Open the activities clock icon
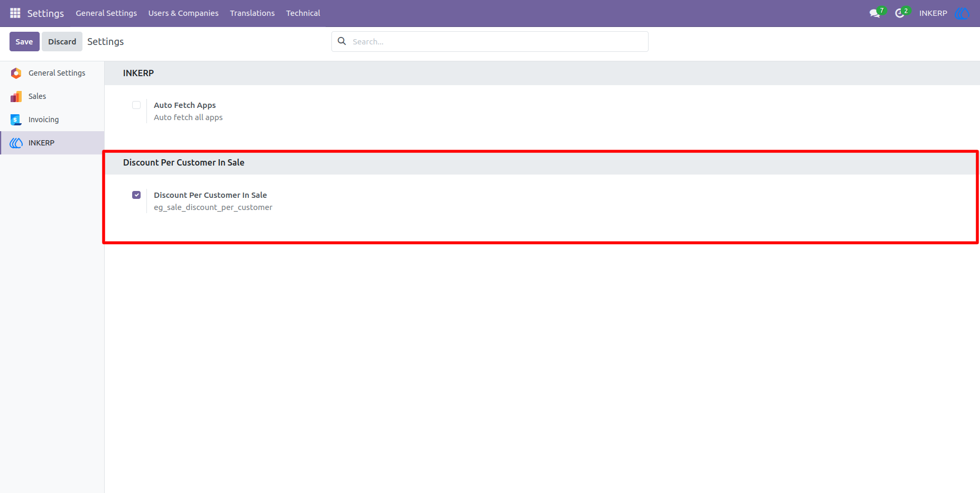 [x=900, y=13]
